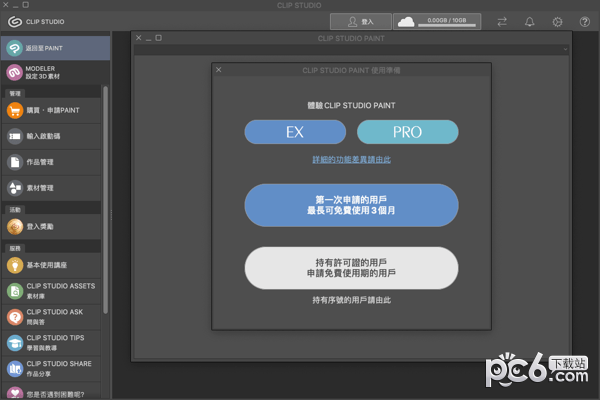Click first-time users 3 months free button

click(351, 205)
